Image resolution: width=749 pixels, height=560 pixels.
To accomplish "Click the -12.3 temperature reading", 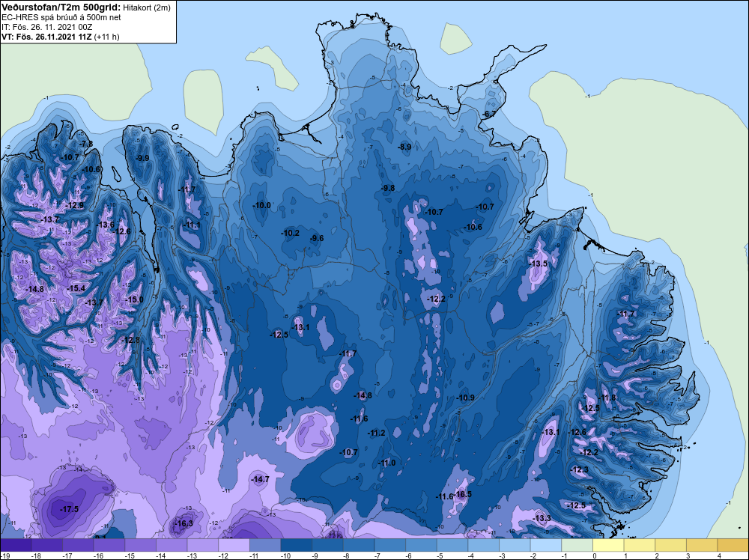I will tap(580, 469).
